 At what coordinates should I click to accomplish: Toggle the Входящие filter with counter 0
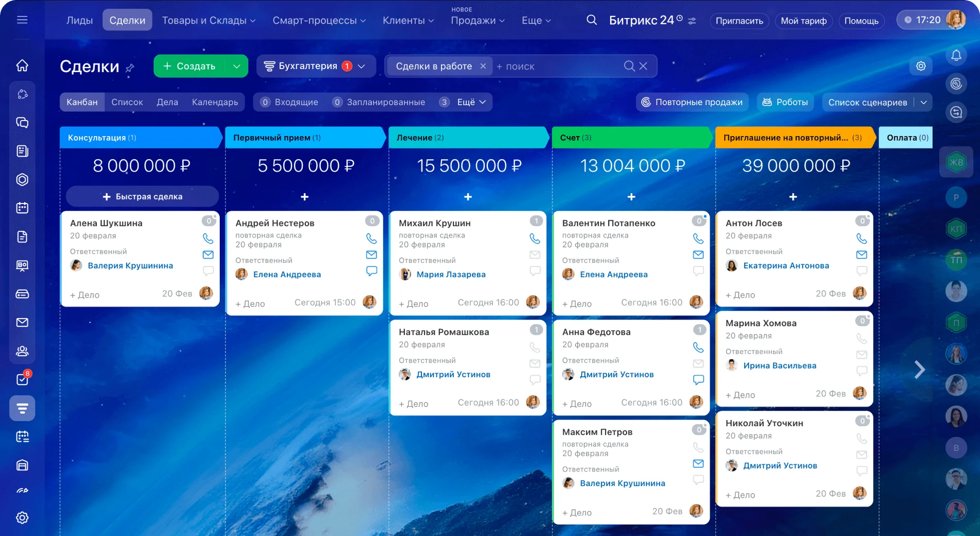click(x=289, y=102)
